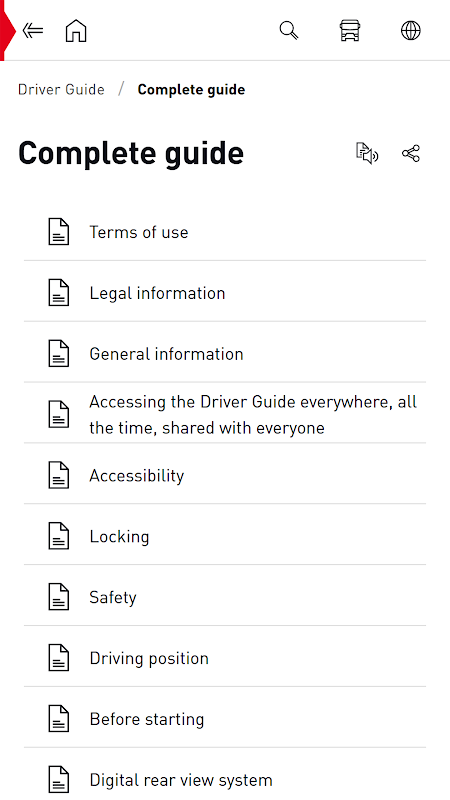This screenshot has width=450, height=800.
Task: Select General information entry
Action: point(224,354)
